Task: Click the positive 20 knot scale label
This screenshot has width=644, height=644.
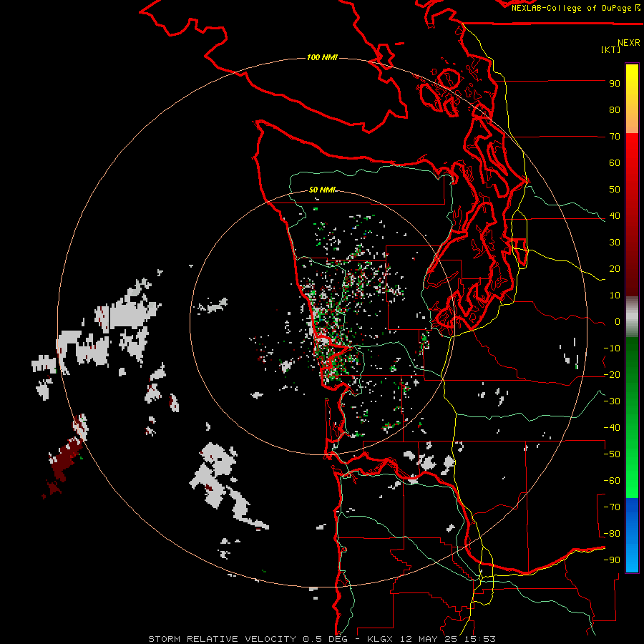Action: [x=615, y=269]
